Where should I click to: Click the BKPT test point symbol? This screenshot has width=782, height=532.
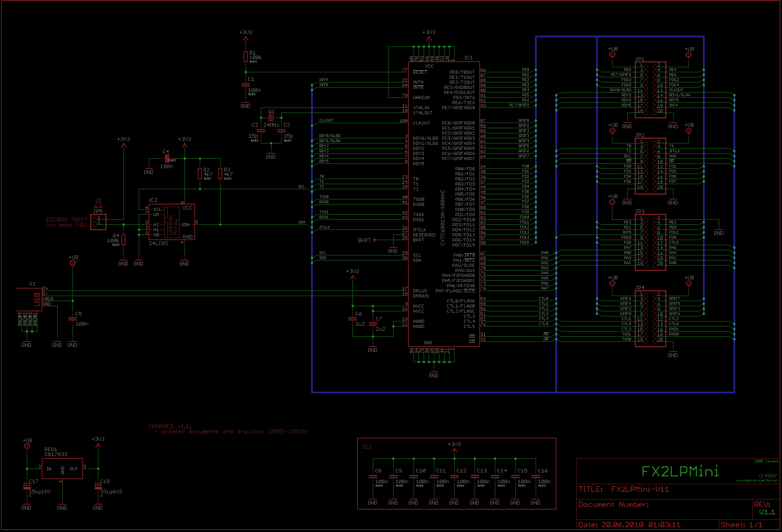[x=375, y=240]
